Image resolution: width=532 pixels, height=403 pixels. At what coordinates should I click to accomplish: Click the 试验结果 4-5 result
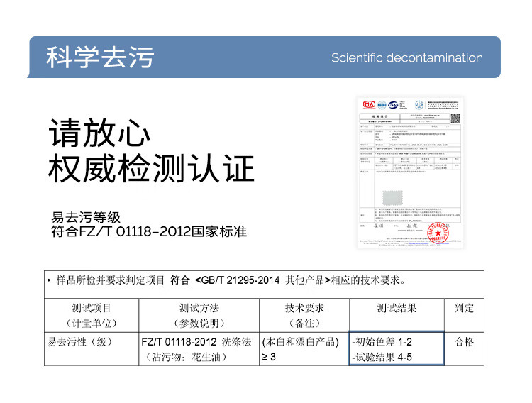click(x=382, y=357)
